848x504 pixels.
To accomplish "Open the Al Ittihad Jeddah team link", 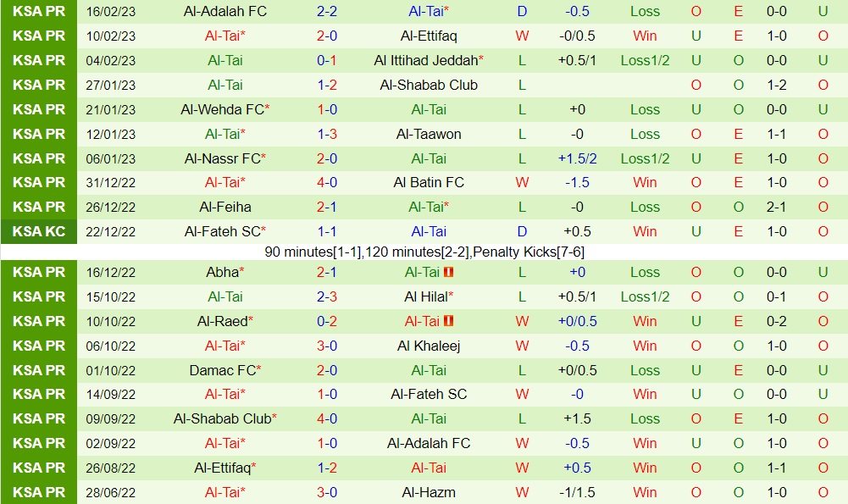I will point(425,60).
